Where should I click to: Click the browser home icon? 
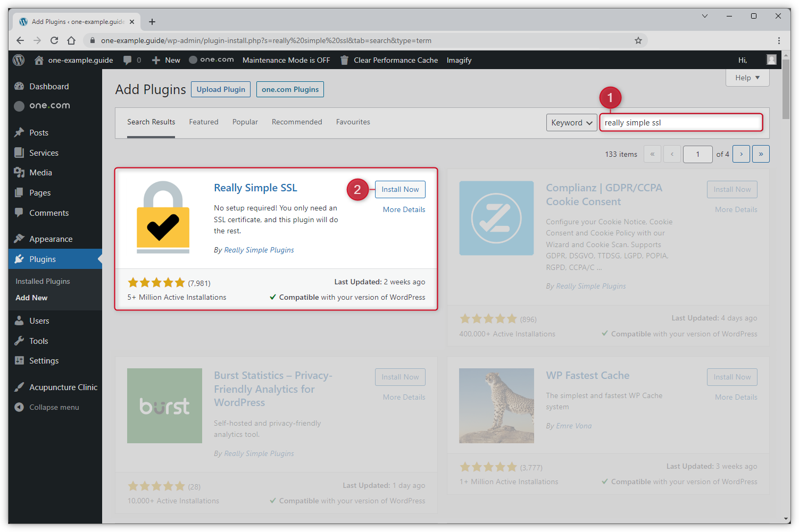pyautogui.click(x=71, y=40)
